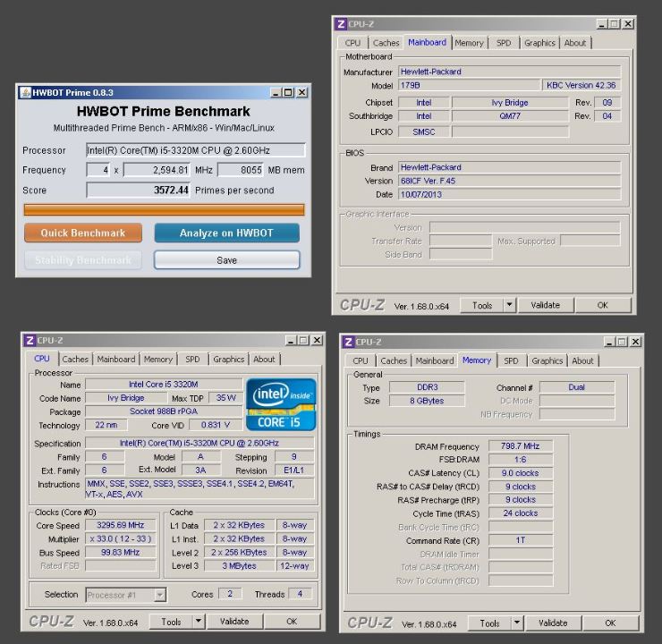
Task: Open Tools dropdown arrow in CPU window
Action: 199,622
